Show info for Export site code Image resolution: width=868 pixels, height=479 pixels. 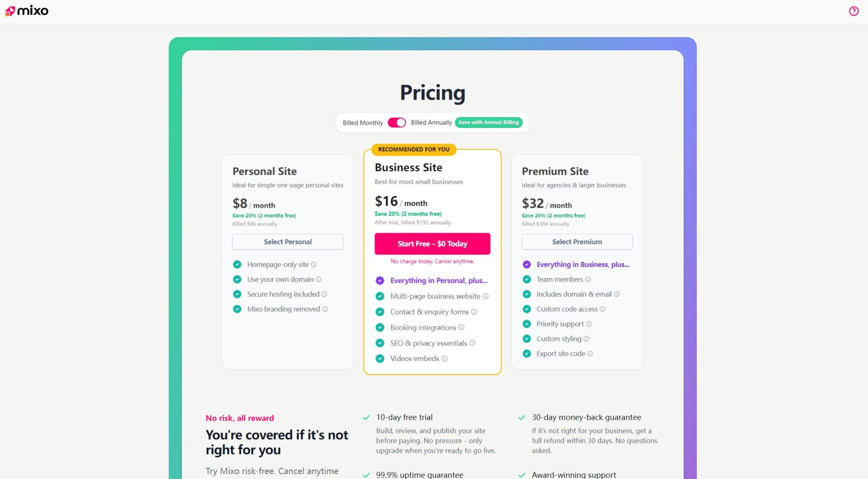(590, 354)
